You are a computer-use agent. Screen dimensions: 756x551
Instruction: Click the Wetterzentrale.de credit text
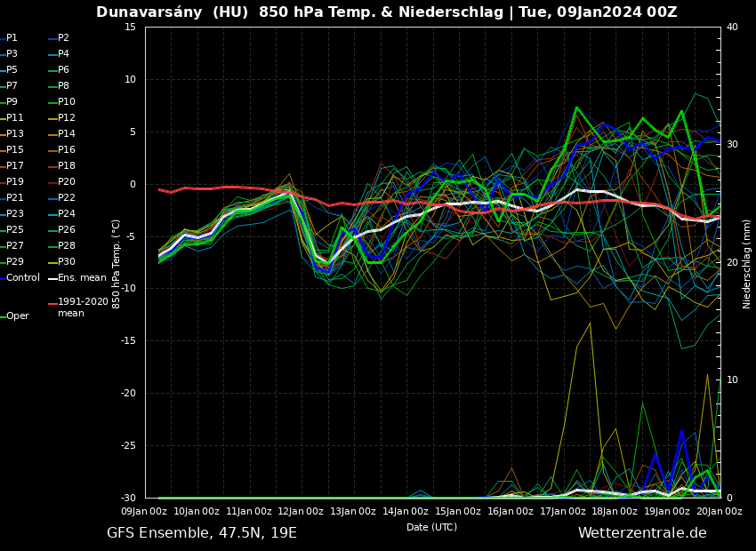click(x=642, y=533)
